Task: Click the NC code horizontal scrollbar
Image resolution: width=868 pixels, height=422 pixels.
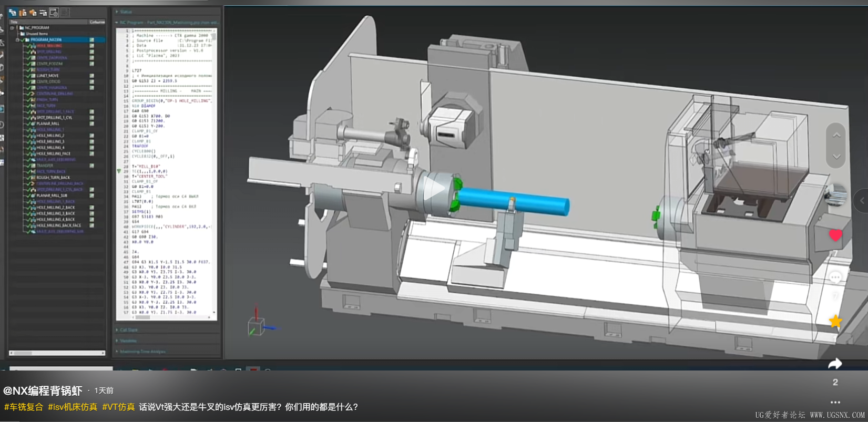Action: point(172,317)
